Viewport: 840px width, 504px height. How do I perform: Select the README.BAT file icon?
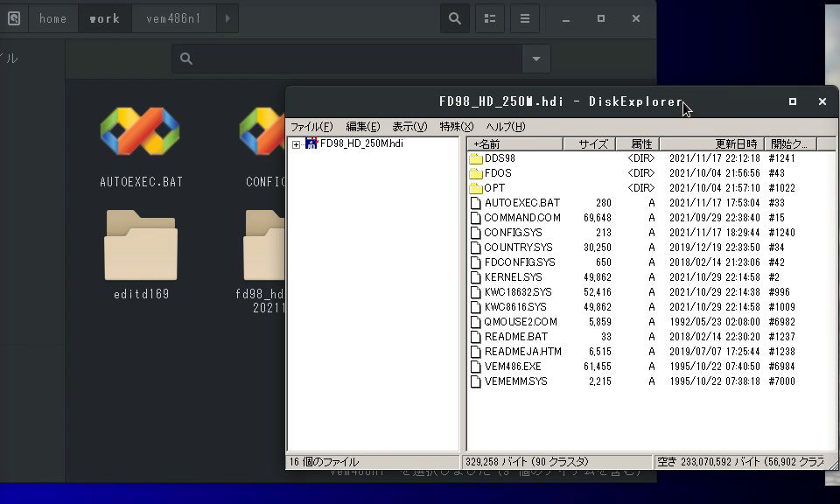tap(475, 337)
